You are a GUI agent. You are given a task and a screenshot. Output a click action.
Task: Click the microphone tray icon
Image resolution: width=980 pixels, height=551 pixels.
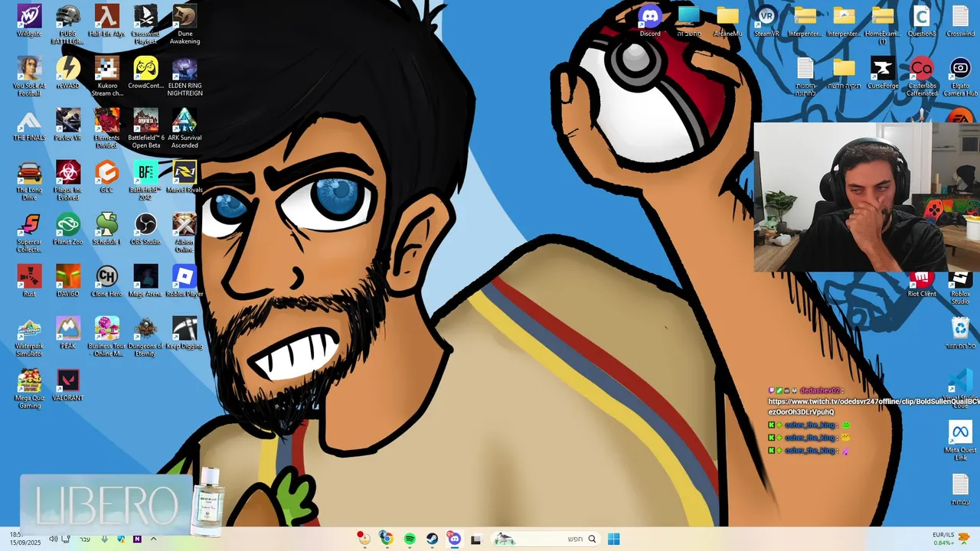[104, 539]
